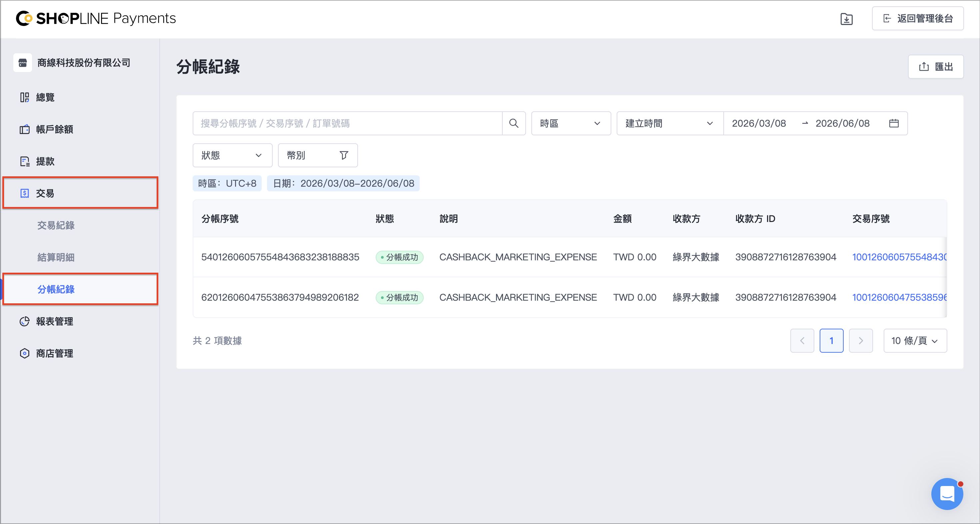The image size is (980, 524).
Task: Click the 帳戶餘額 wallet icon
Action: [24, 129]
